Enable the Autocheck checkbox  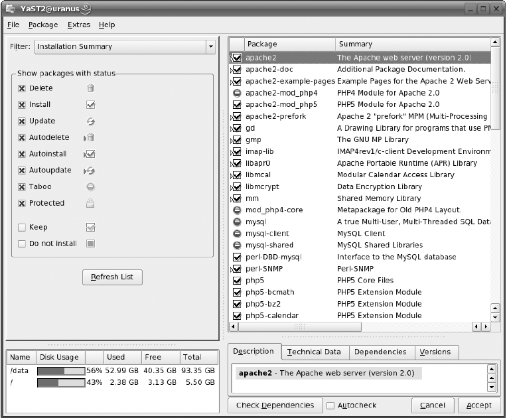330,406
